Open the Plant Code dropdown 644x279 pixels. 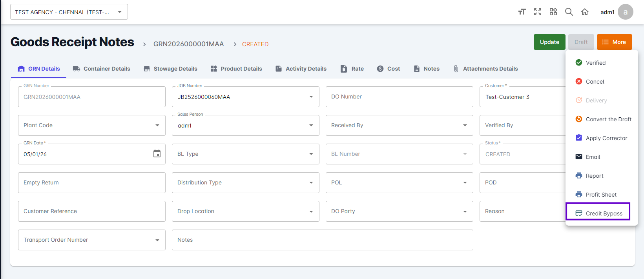pyautogui.click(x=157, y=126)
